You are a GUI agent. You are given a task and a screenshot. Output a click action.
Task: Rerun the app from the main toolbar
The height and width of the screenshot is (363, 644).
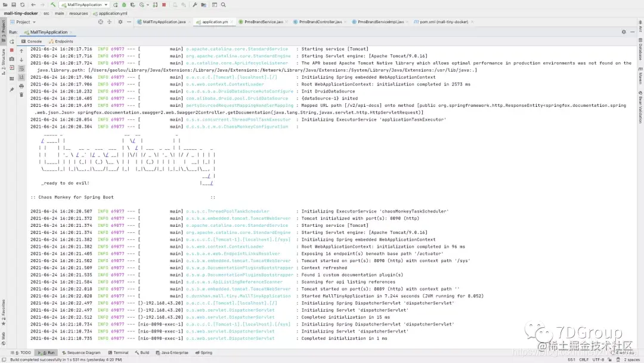coord(116,5)
